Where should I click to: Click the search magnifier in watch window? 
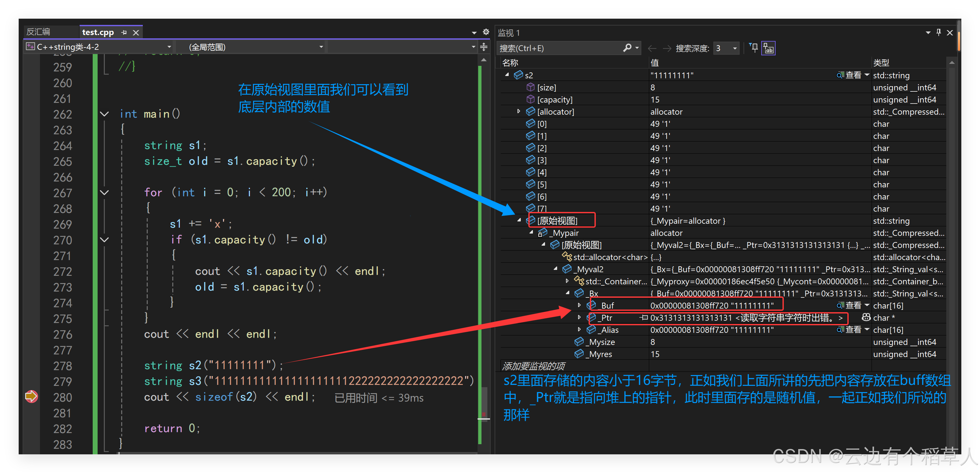627,48
